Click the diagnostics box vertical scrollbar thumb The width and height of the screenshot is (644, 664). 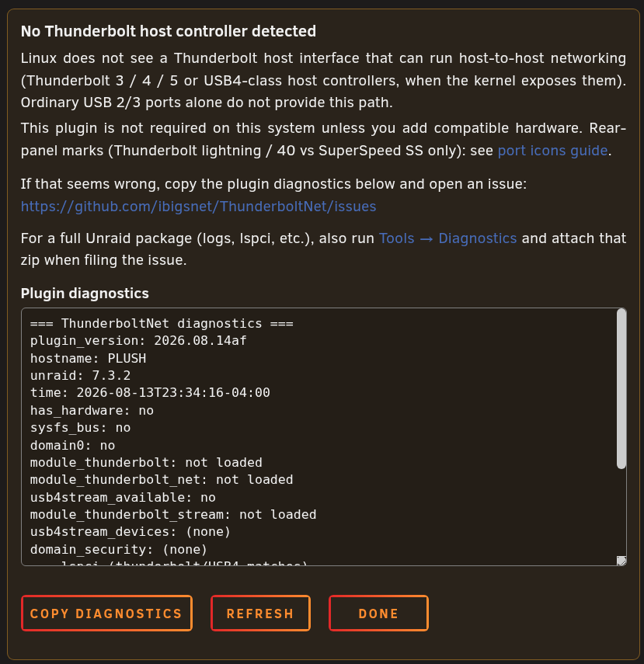coord(621,389)
